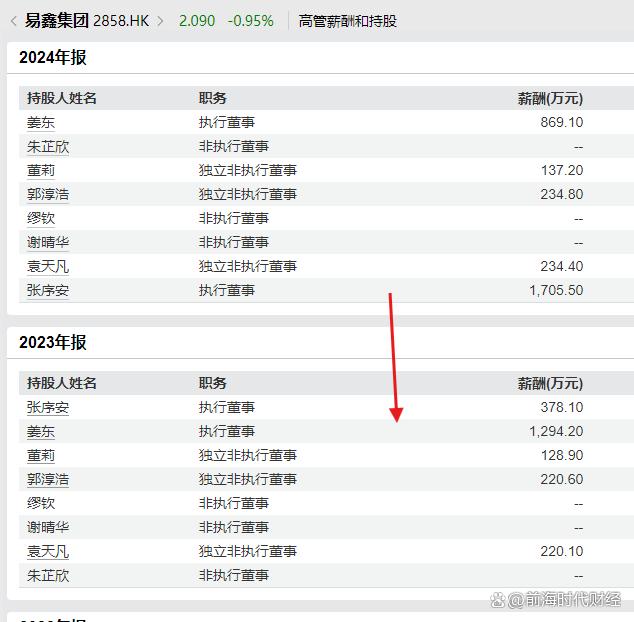Click 执行董事 in 2023 张序安 row
Screen dimensions: 634x622
point(227,407)
